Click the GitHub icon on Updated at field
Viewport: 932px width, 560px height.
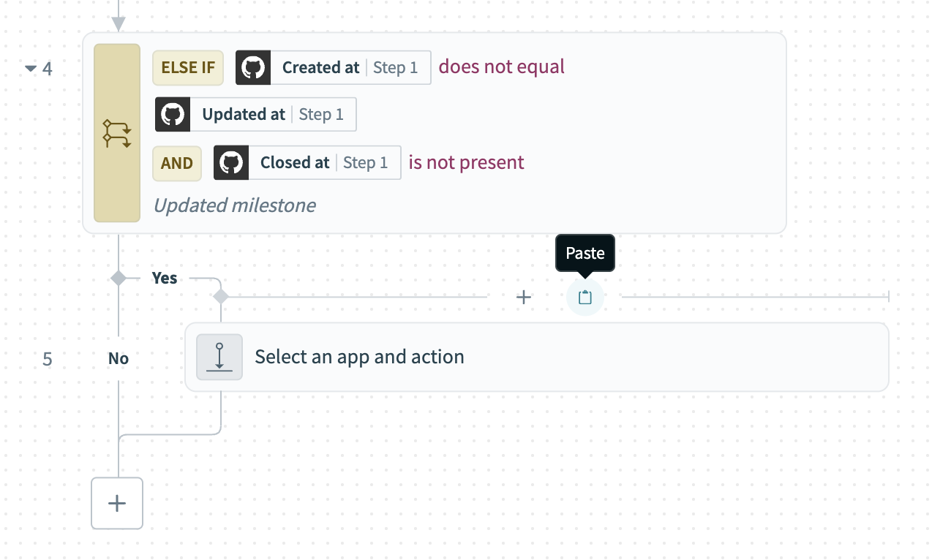pos(173,114)
